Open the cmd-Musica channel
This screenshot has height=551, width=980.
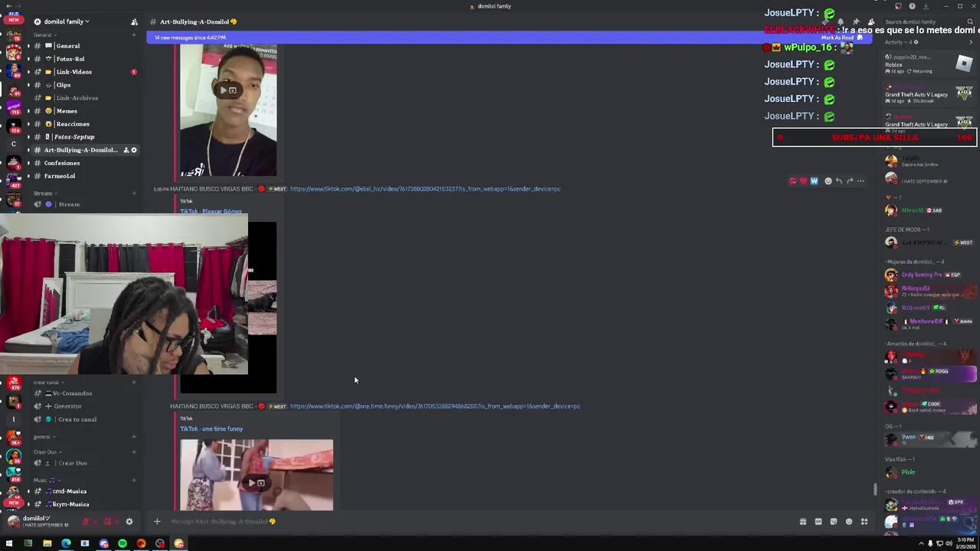click(83, 491)
